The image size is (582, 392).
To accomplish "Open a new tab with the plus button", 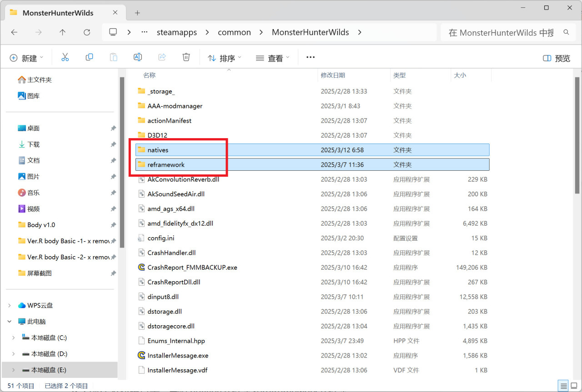I will coord(137,13).
